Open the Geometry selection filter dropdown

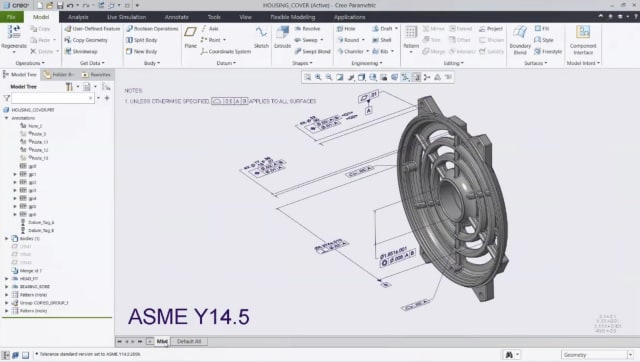597,355
